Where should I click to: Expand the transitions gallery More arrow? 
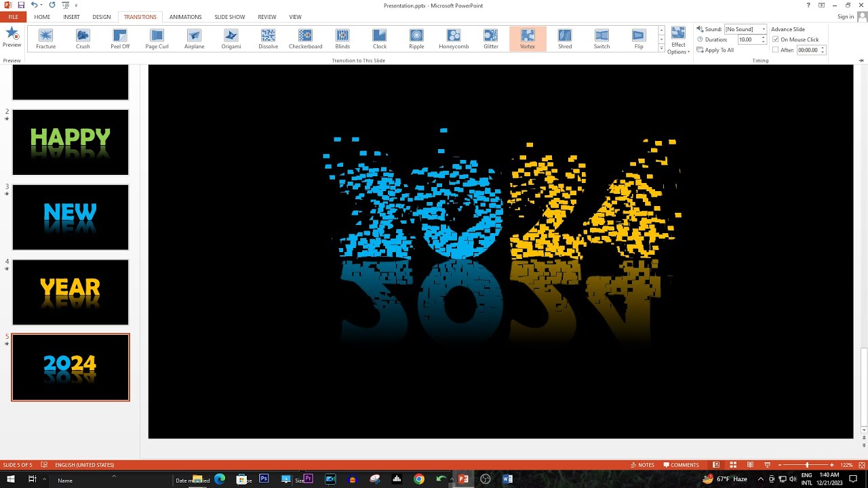661,48
